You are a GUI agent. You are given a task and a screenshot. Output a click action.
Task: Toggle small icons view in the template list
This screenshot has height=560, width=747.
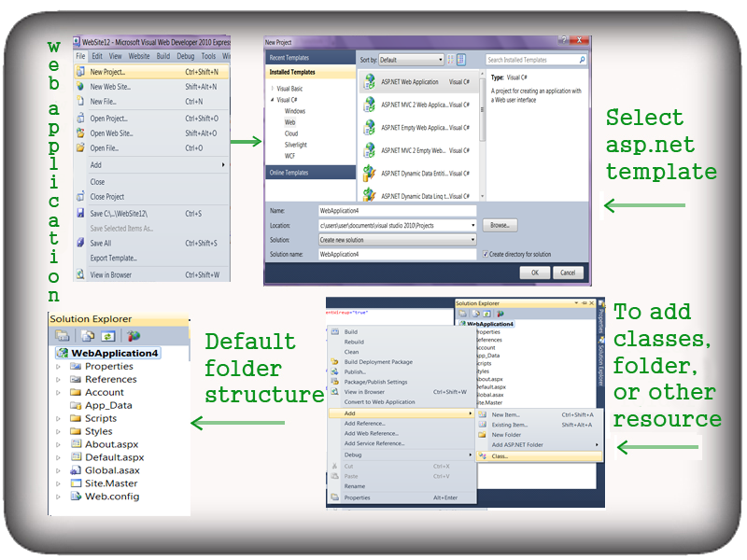(x=450, y=60)
